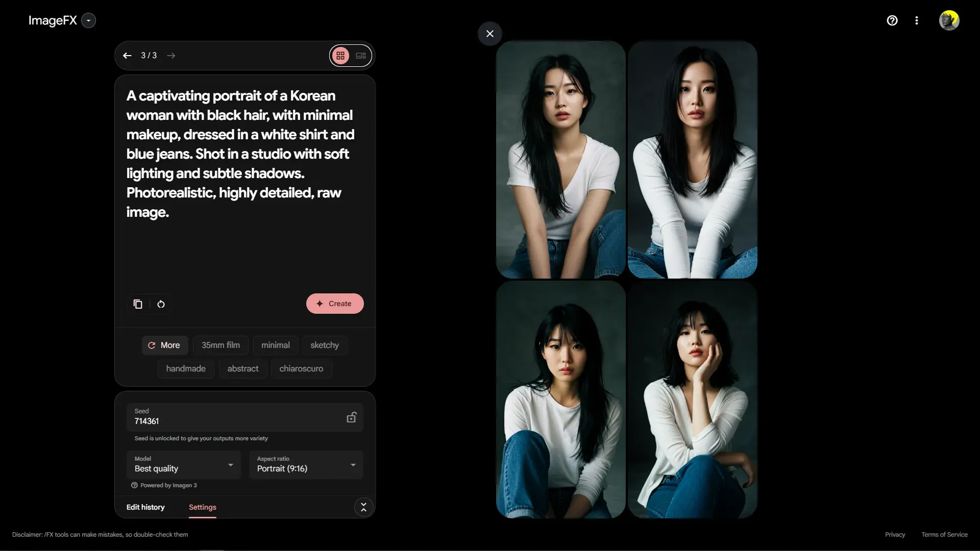Screen dimensions: 980x551
Task: Click the user profile avatar
Action: (x=949, y=20)
